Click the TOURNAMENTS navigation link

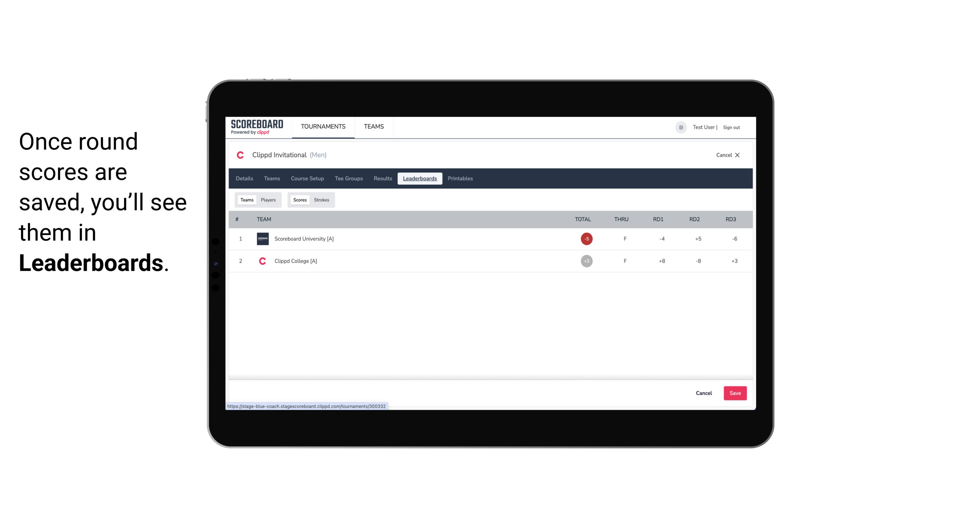click(323, 127)
